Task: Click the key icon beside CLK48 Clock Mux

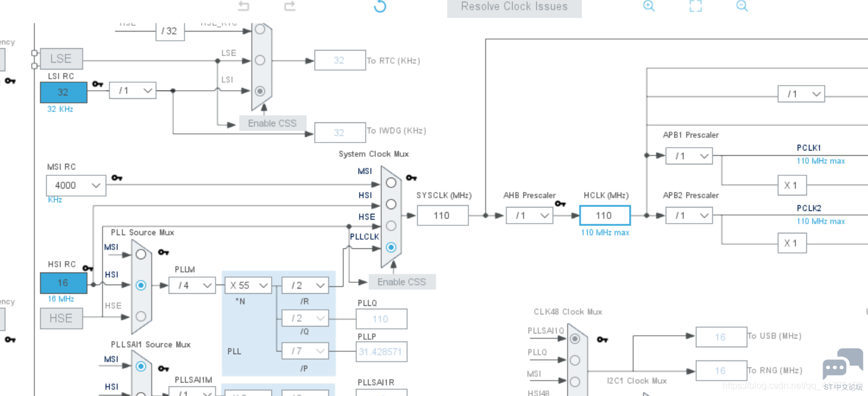Action: pos(602,339)
